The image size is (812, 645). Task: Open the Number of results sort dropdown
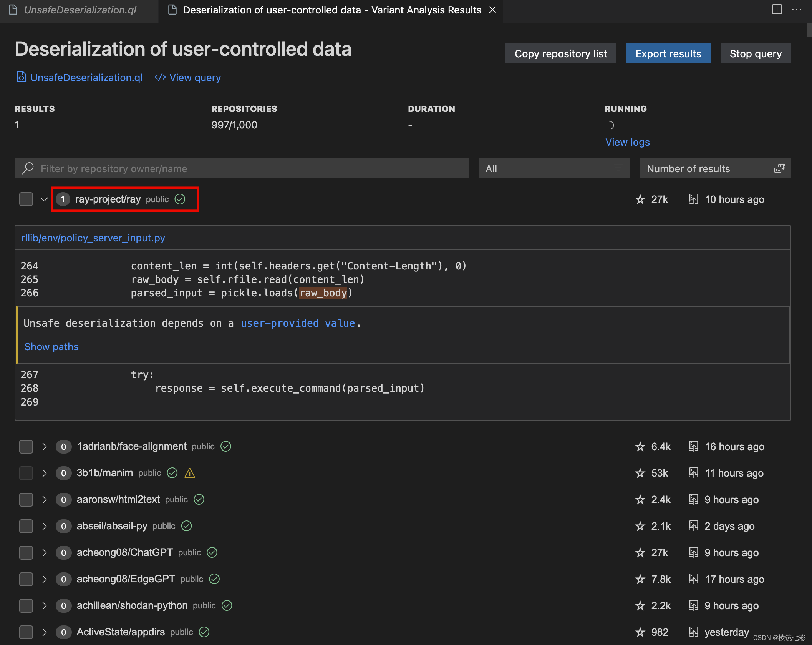tap(715, 168)
